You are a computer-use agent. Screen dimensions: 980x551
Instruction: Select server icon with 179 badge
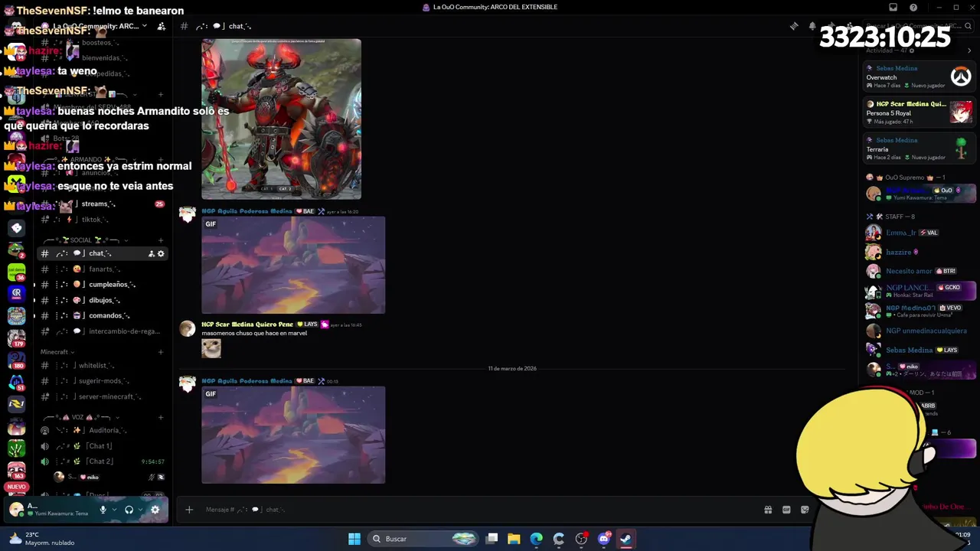coord(16,337)
